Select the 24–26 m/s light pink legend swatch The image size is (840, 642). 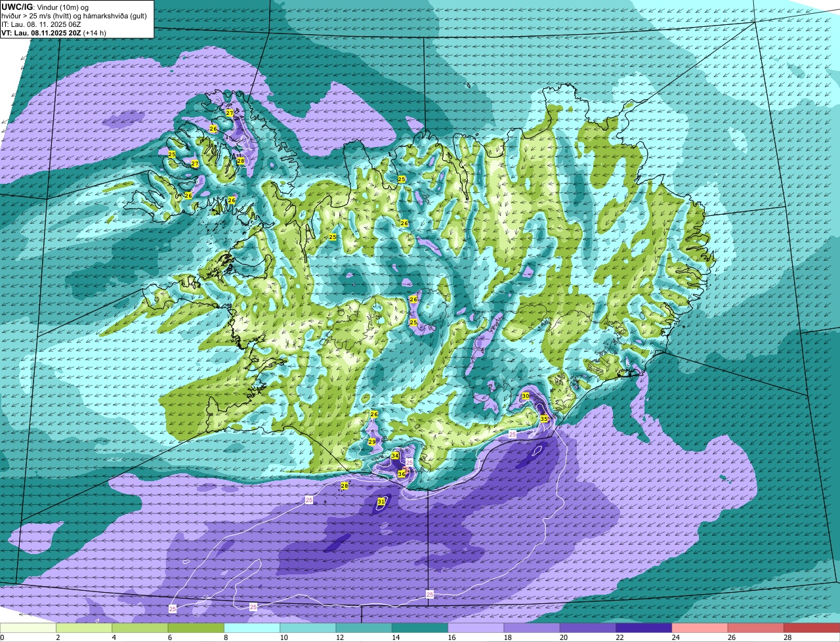(700, 628)
